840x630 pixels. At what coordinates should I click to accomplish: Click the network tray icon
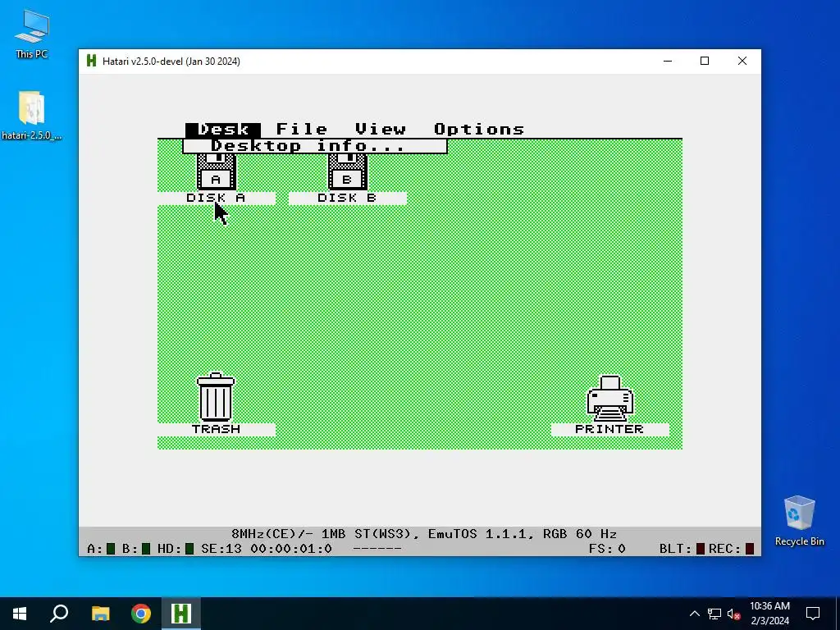coord(714,614)
